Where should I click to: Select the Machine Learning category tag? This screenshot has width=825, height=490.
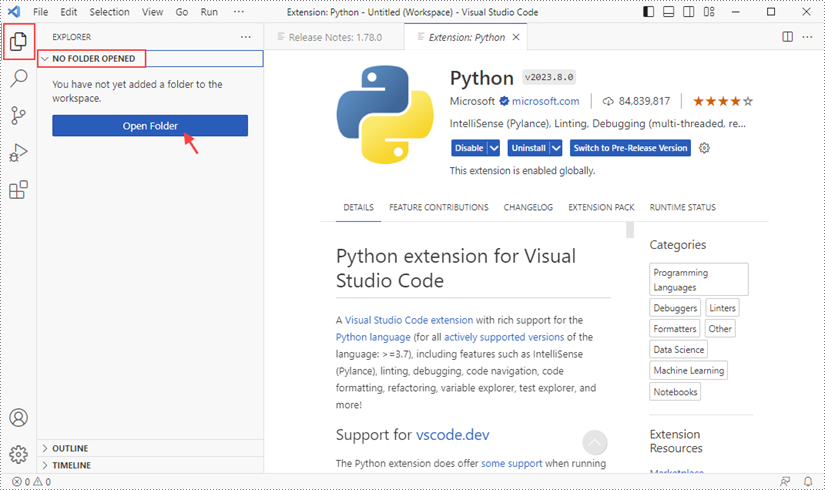point(689,371)
